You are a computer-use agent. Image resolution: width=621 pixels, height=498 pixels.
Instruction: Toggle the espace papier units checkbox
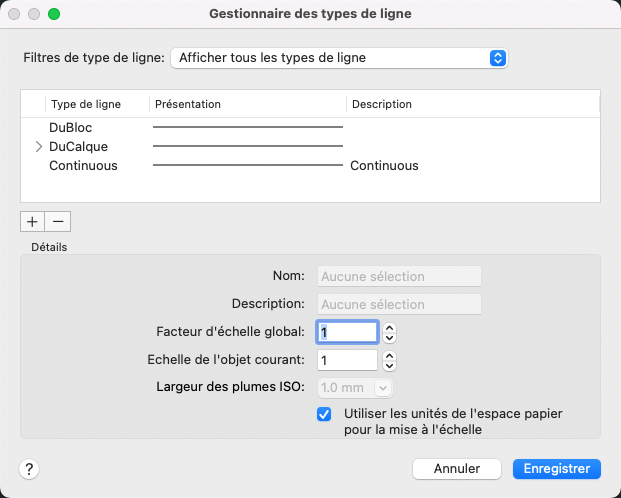click(324, 414)
